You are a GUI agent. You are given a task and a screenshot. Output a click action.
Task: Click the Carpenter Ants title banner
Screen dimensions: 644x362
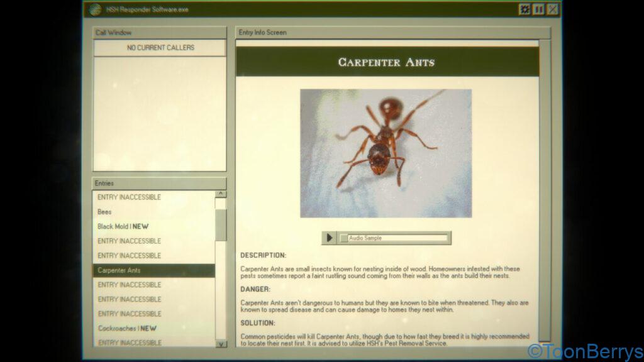[387, 62]
